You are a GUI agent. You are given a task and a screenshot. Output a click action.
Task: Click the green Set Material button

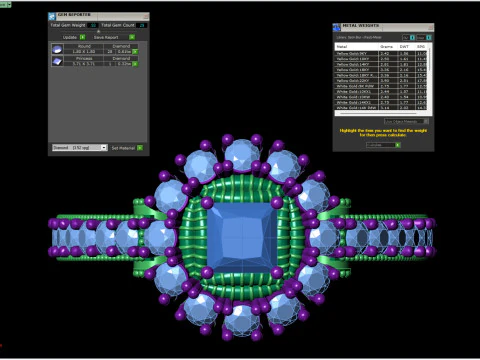pyautogui.click(x=140, y=148)
